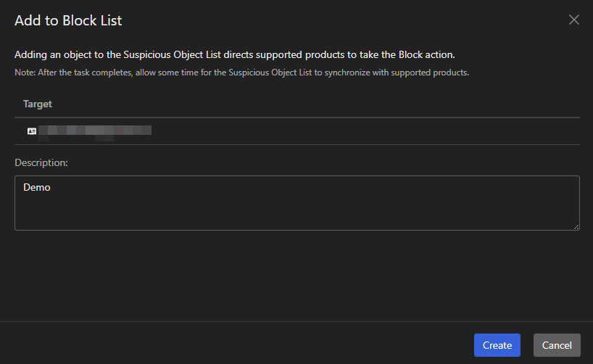Click the Description: label
This screenshot has width=593, height=364.
[x=41, y=162]
